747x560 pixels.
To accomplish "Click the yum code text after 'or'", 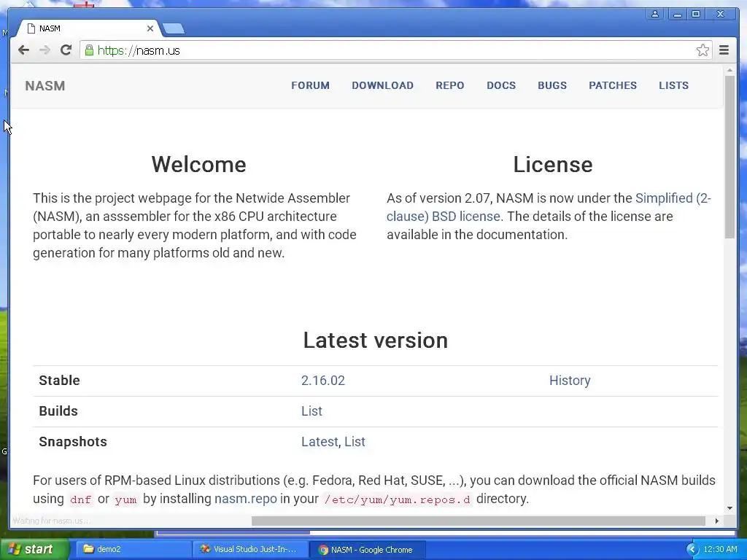I will pyautogui.click(x=125, y=499).
